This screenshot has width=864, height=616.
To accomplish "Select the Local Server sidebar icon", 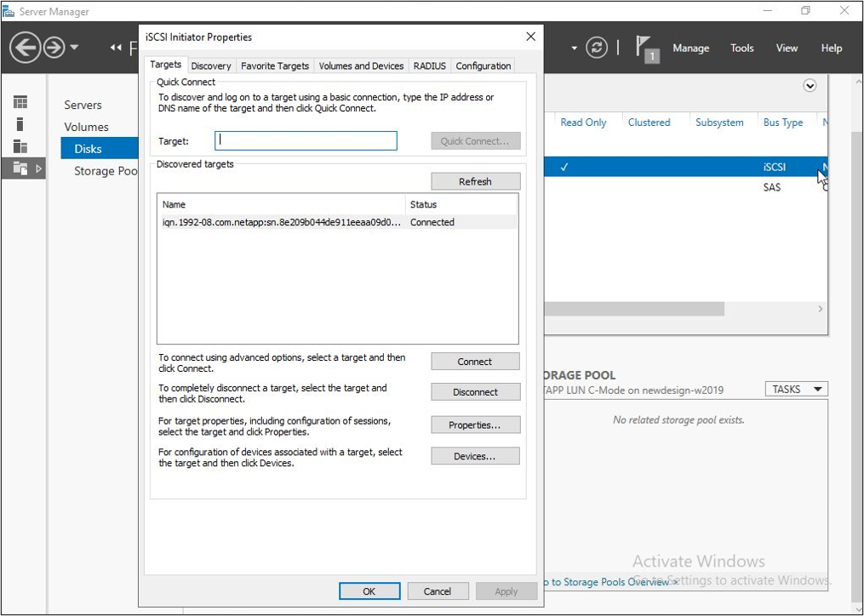I will pyautogui.click(x=20, y=124).
